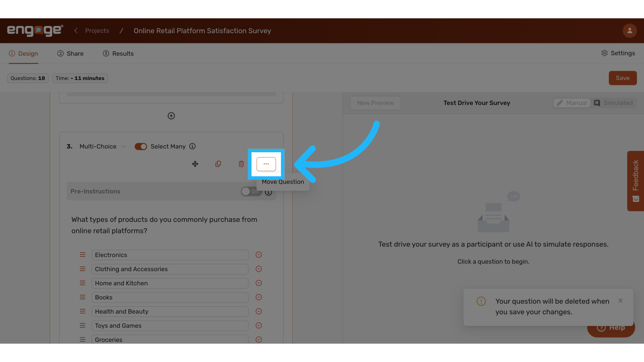Edit the Groceries option field

[x=170, y=339]
